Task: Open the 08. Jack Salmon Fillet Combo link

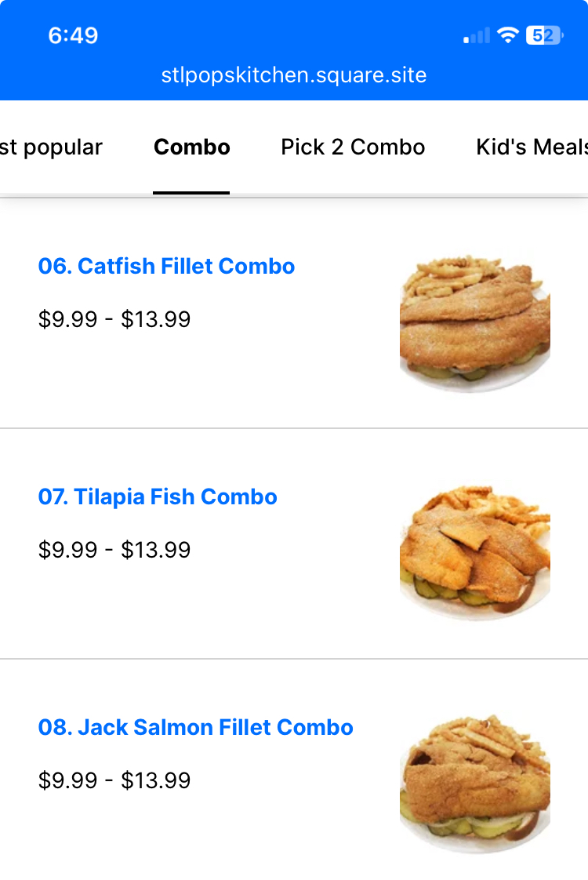Action: (195, 728)
